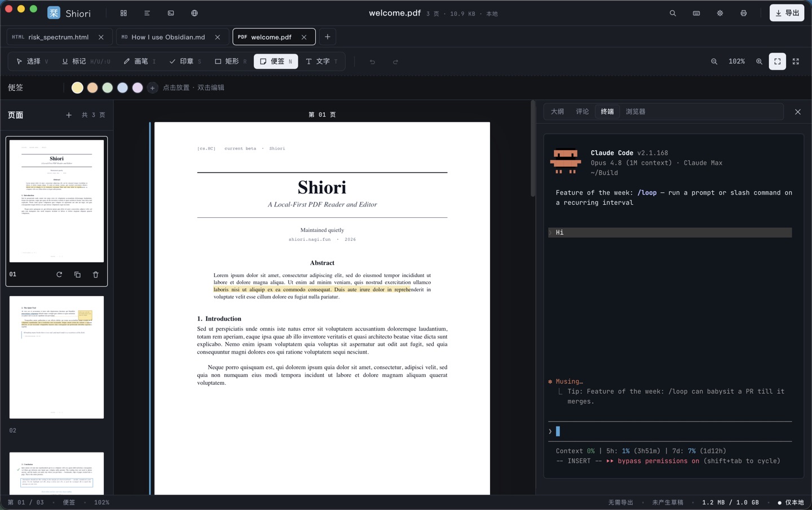812x510 pixels.
Task: Open search with the magnifier icon
Action: pyautogui.click(x=673, y=13)
